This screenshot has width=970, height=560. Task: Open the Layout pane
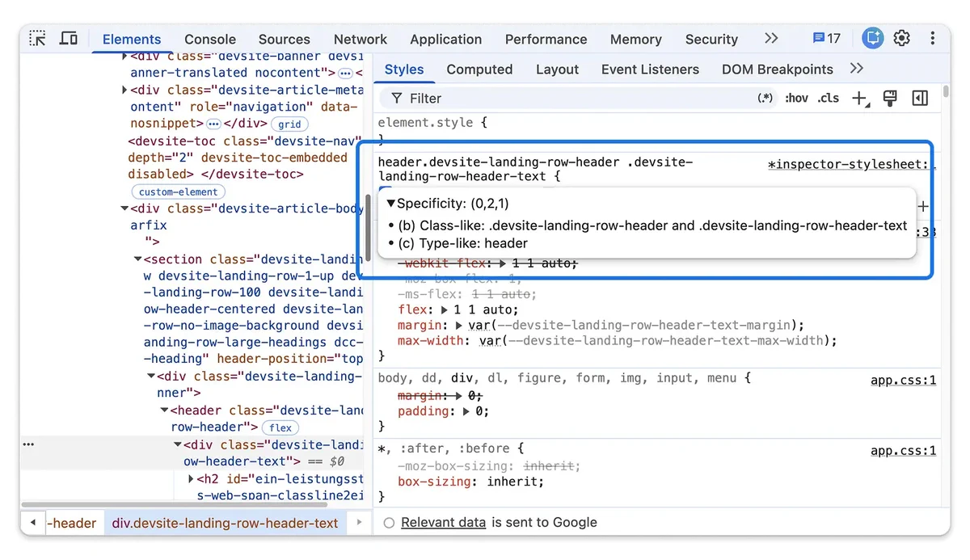(x=558, y=69)
